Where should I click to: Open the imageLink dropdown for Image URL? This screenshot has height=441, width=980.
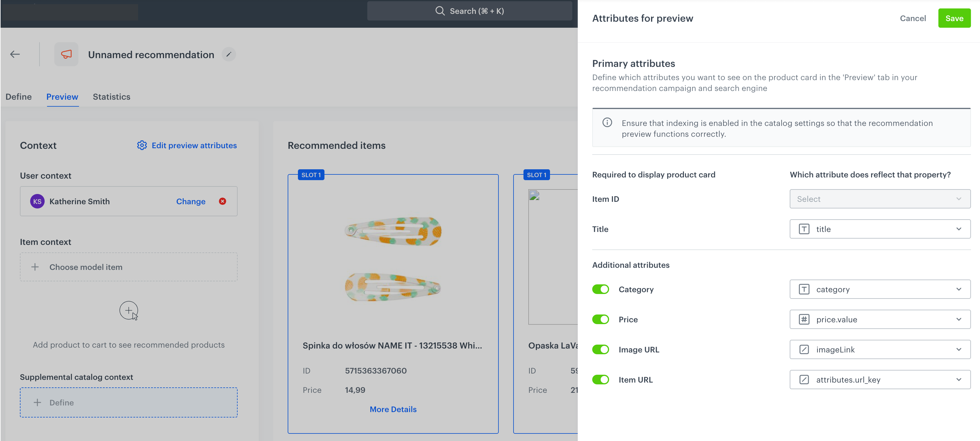pos(880,349)
